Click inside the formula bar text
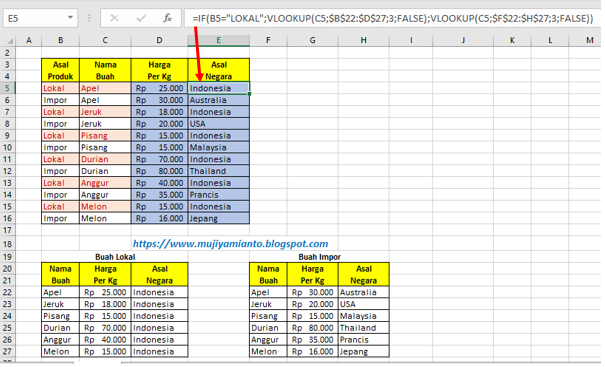The image size is (605, 367). coord(393,18)
